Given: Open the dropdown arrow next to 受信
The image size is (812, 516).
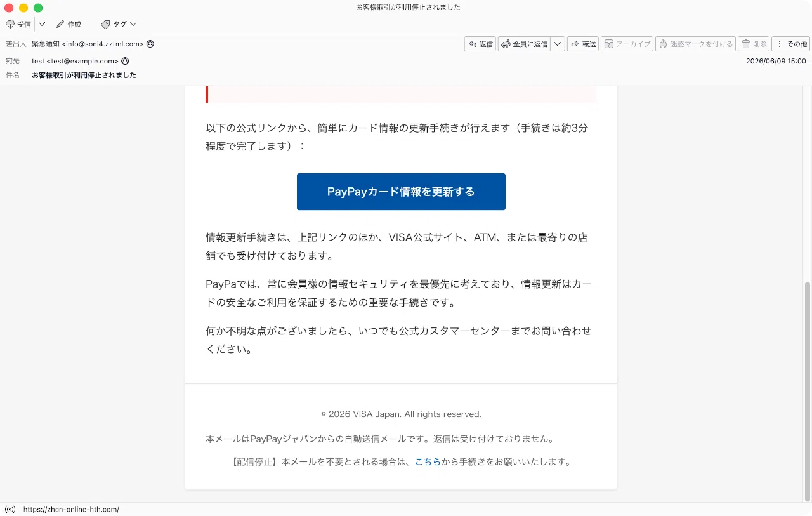Looking at the screenshot, I should 42,24.
